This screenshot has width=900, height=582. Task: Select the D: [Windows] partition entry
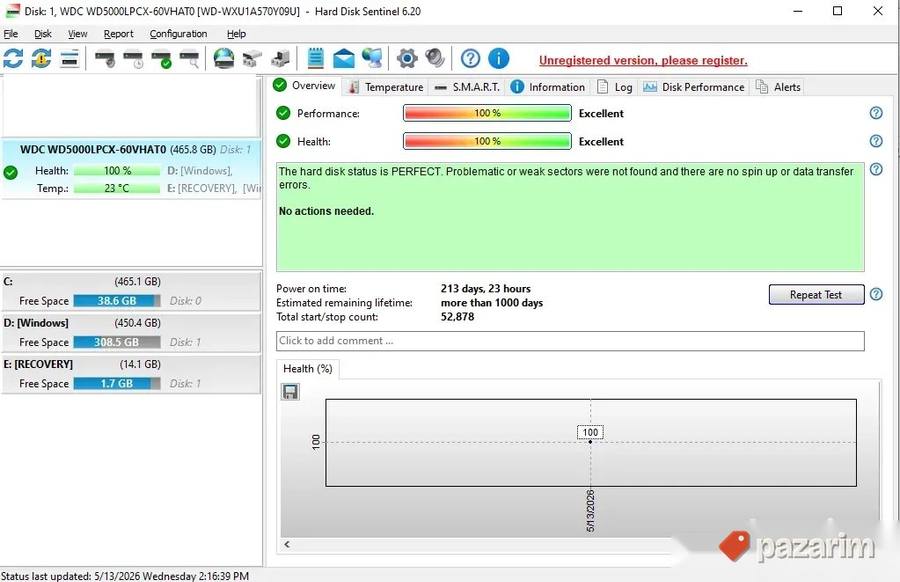click(131, 332)
